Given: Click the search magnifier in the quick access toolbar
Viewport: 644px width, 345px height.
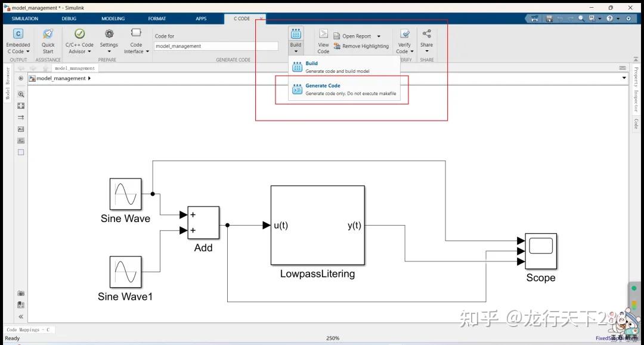Looking at the screenshot, I should (581, 19).
